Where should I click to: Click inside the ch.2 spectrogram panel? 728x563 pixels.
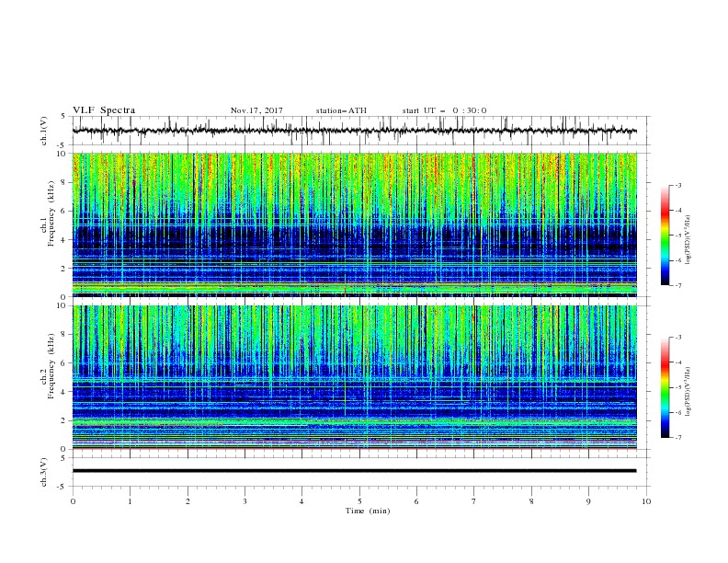click(x=355, y=377)
